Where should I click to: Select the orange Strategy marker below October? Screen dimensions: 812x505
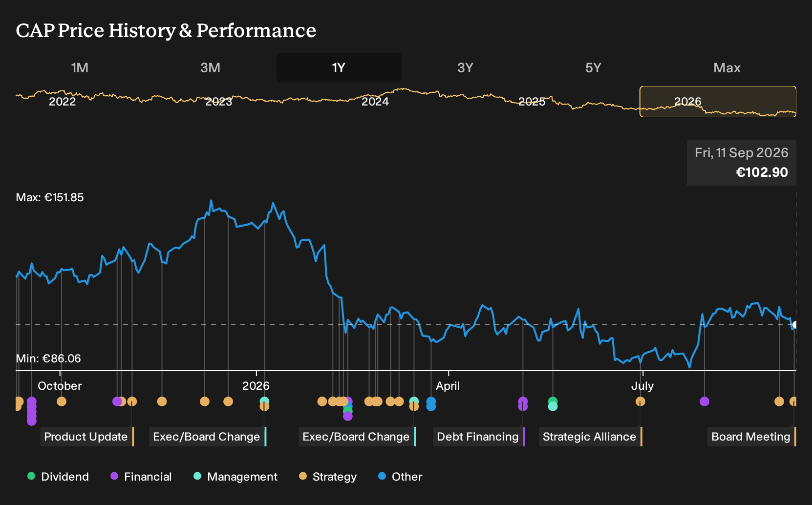(x=61, y=401)
